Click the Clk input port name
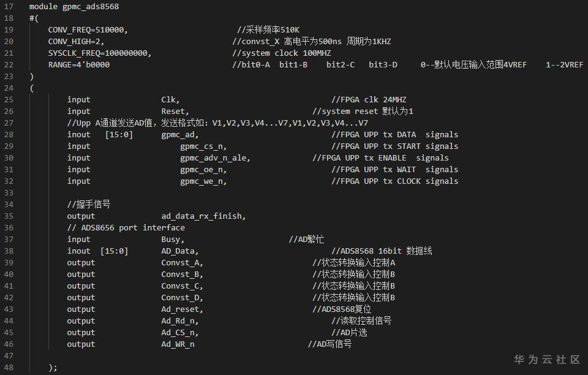This screenshot has height=375, width=588. click(x=170, y=100)
